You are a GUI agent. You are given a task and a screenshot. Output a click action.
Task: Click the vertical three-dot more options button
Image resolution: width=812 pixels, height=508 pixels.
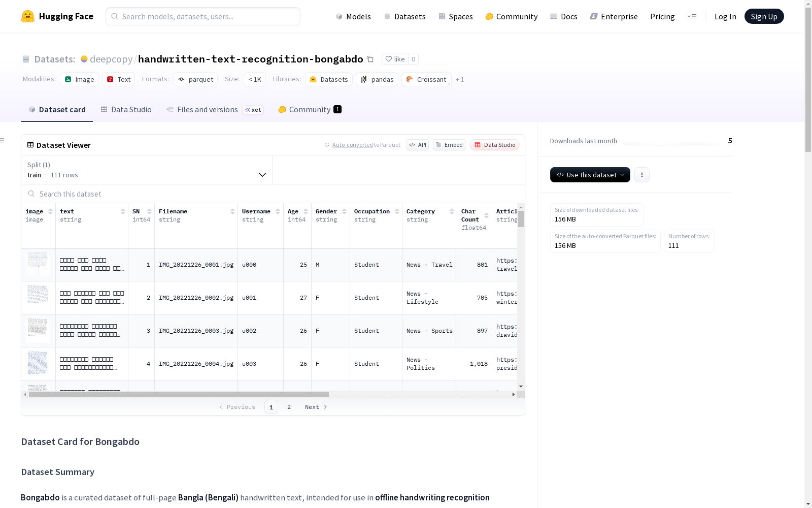click(642, 175)
